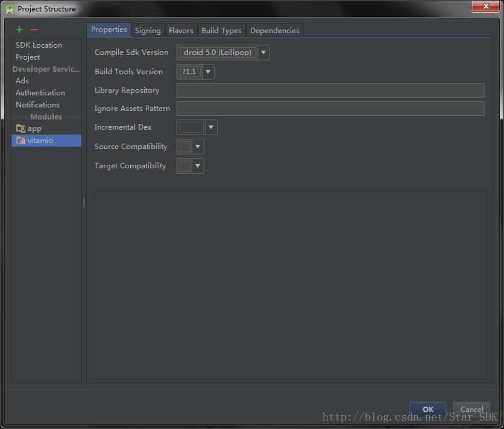This screenshot has height=429, width=504.
Task: Click the Modules section header
Action: pos(46,116)
